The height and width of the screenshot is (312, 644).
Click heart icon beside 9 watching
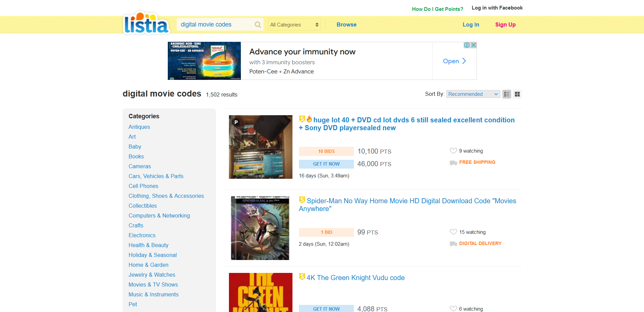point(453,151)
